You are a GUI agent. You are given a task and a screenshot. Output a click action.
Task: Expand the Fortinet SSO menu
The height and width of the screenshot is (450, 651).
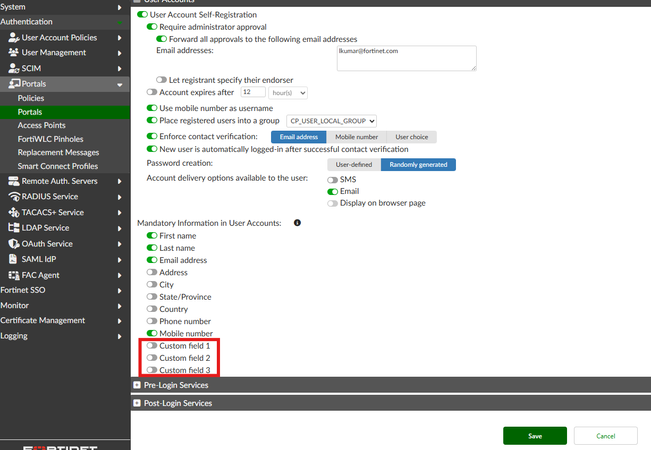point(120,291)
